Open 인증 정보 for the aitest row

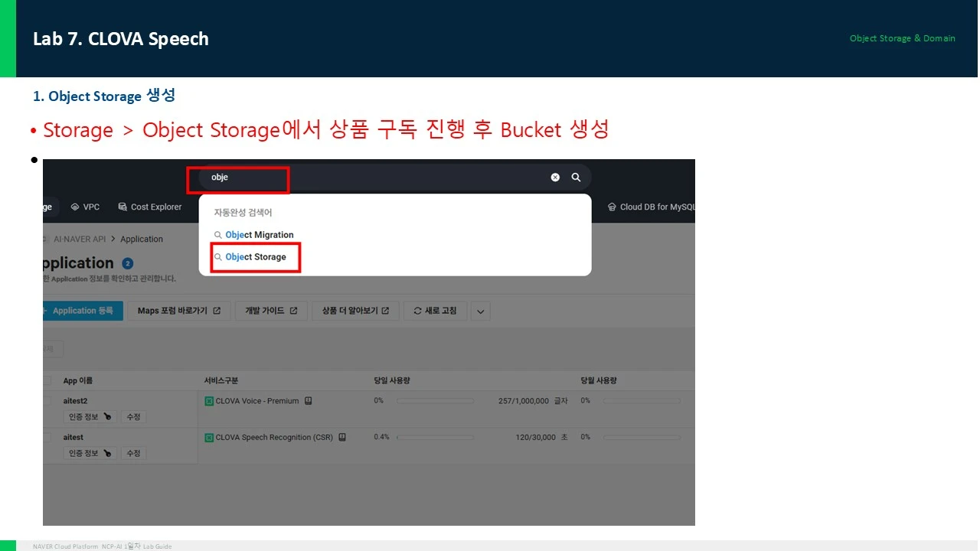(x=90, y=453)
